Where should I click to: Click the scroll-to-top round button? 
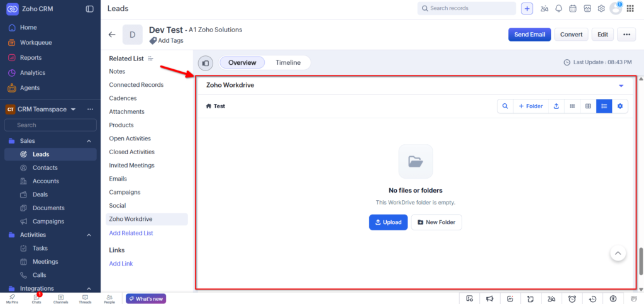point(618,252)
